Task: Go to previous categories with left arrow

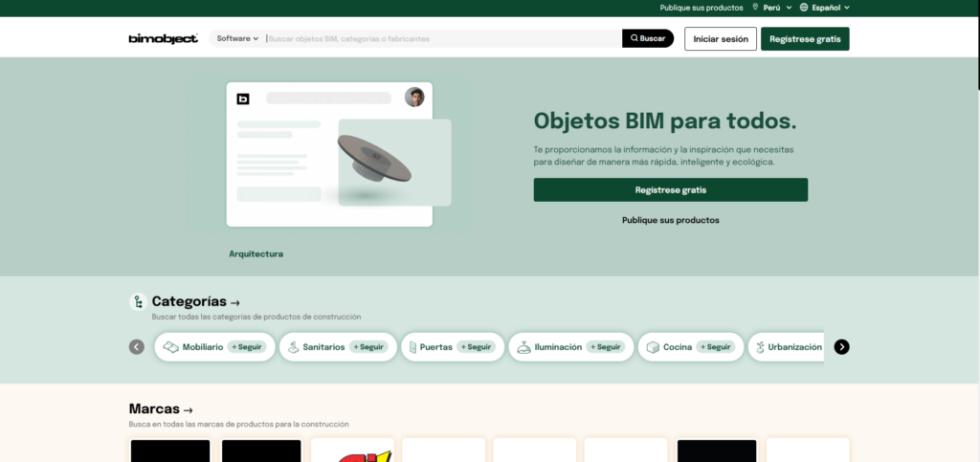Action: (136, 347)
